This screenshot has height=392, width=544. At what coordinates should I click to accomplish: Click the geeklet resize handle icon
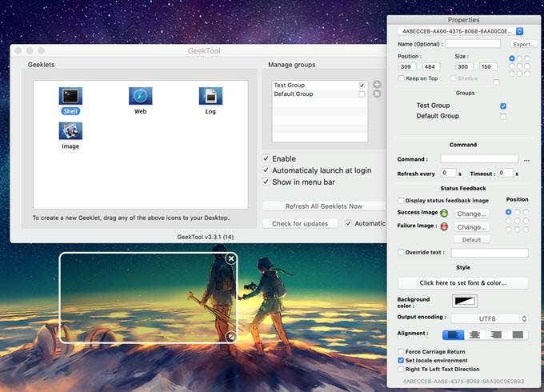230,337
